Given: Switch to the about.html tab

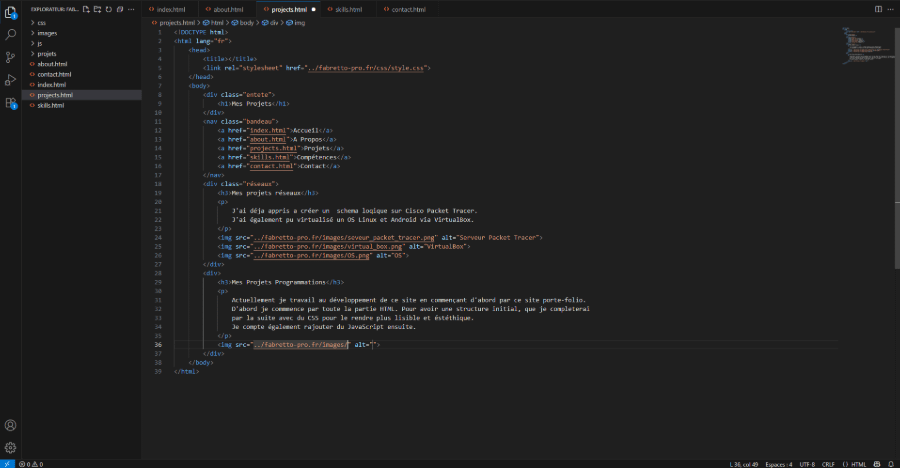Looking at the screenshot, I should click(228, 9).
